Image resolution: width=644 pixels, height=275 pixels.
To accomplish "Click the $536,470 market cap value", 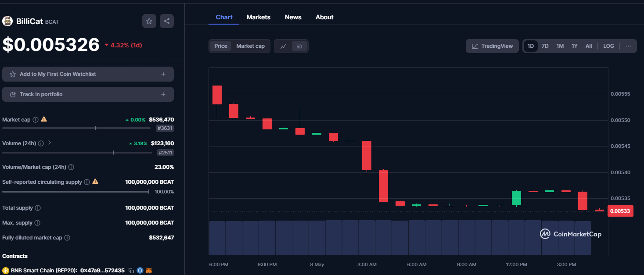I will tap(161, 119).
